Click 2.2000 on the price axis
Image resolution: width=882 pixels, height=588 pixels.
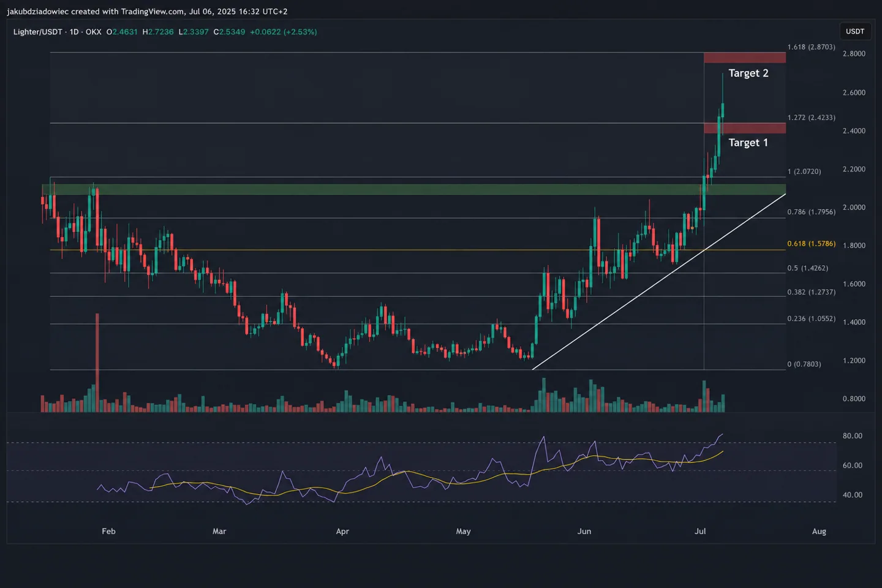click(854, 169)
